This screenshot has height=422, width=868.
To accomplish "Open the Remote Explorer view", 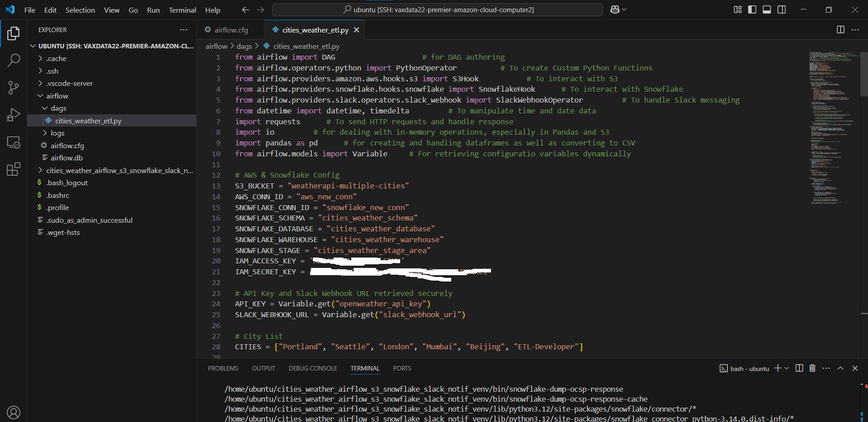I will pyautogui.click(x=14, y=142).
